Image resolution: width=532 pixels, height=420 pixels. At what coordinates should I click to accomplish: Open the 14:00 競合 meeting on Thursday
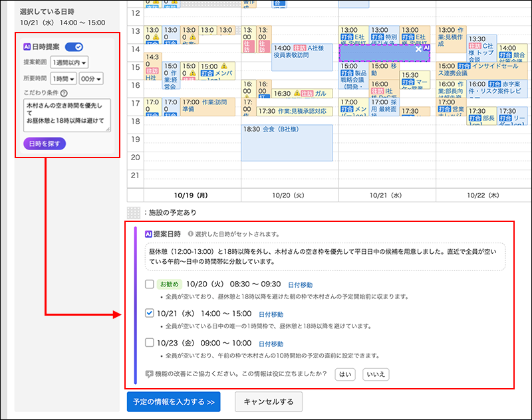tap(512, 52)
